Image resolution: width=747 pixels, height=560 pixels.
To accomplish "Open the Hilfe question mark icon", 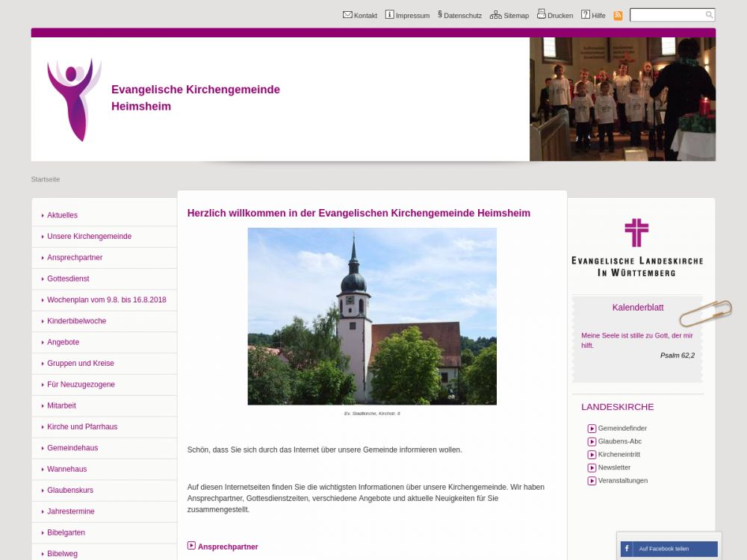I will coord(586,15).
